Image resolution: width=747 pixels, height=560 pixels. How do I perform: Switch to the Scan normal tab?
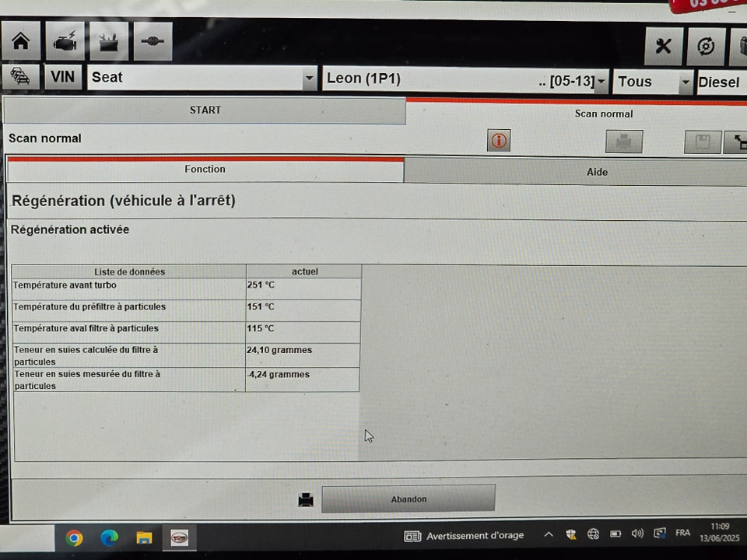577,114
